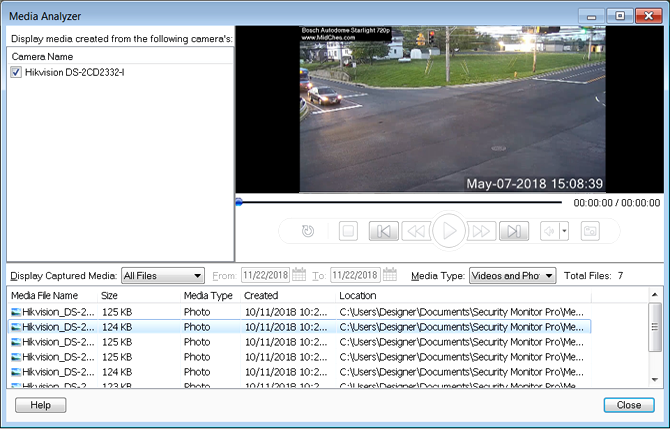Click the Help button
The height and width of the screenshot is (429, 670).
[40, 405]
